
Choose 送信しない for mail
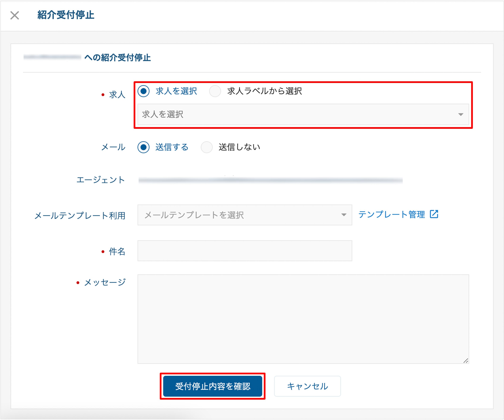click(207, 147)
